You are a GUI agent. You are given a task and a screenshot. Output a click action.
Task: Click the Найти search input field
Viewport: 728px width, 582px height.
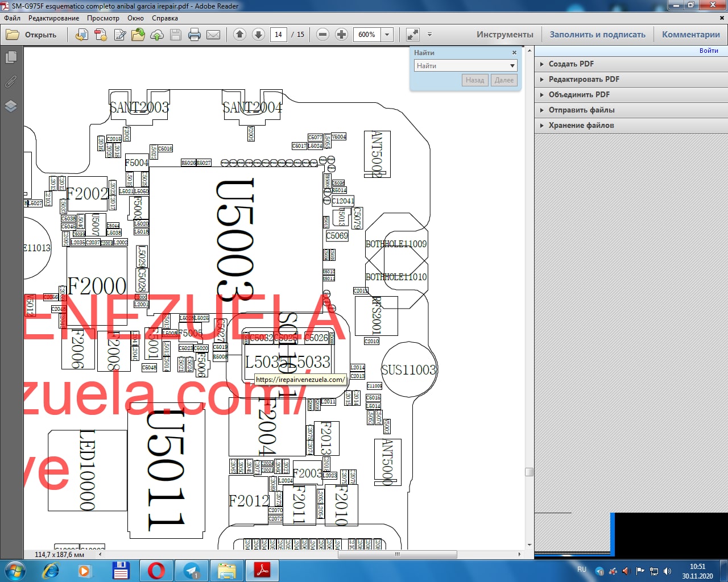[x=461, y=66]
